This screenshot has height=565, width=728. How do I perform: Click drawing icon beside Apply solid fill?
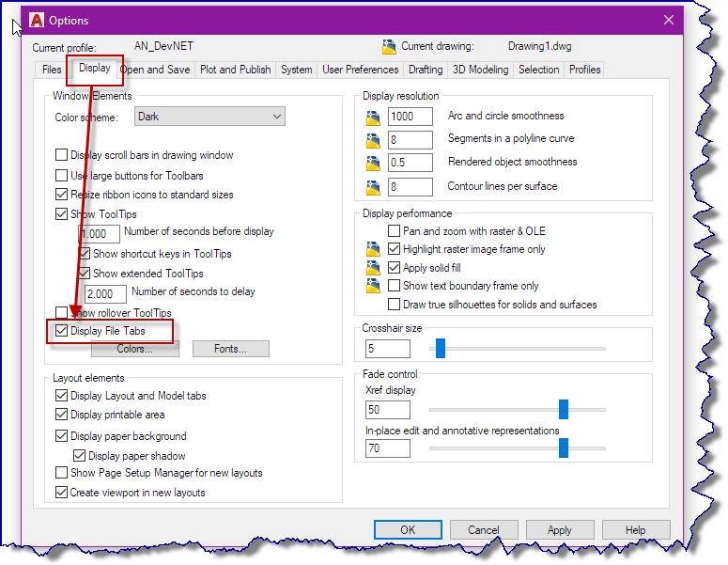pyautogui.click(x=373, y=268)
